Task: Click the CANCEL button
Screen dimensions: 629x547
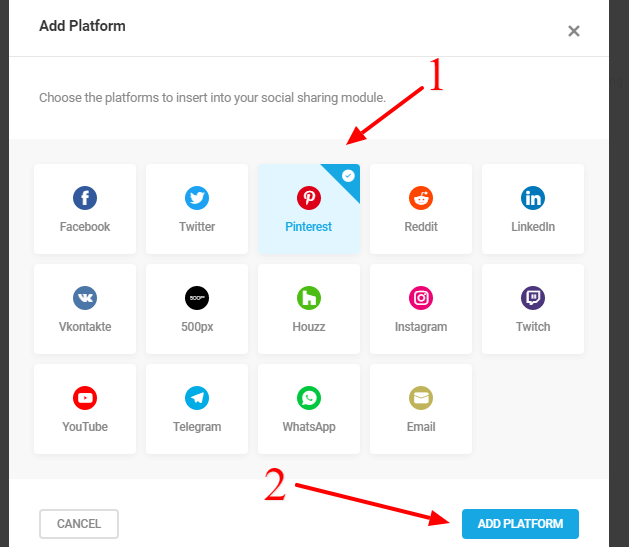Action: [x=79, y=524]
